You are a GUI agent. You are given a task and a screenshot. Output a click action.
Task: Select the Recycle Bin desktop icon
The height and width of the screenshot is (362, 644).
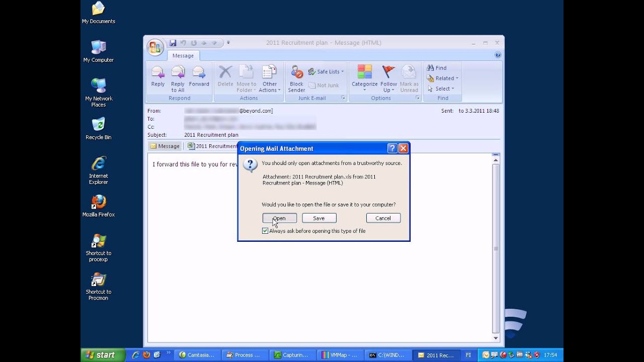(x=99, y=129)
